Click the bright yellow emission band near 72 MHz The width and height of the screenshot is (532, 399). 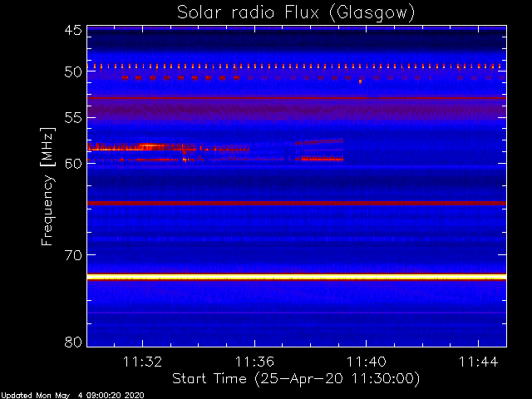(297, 277)
